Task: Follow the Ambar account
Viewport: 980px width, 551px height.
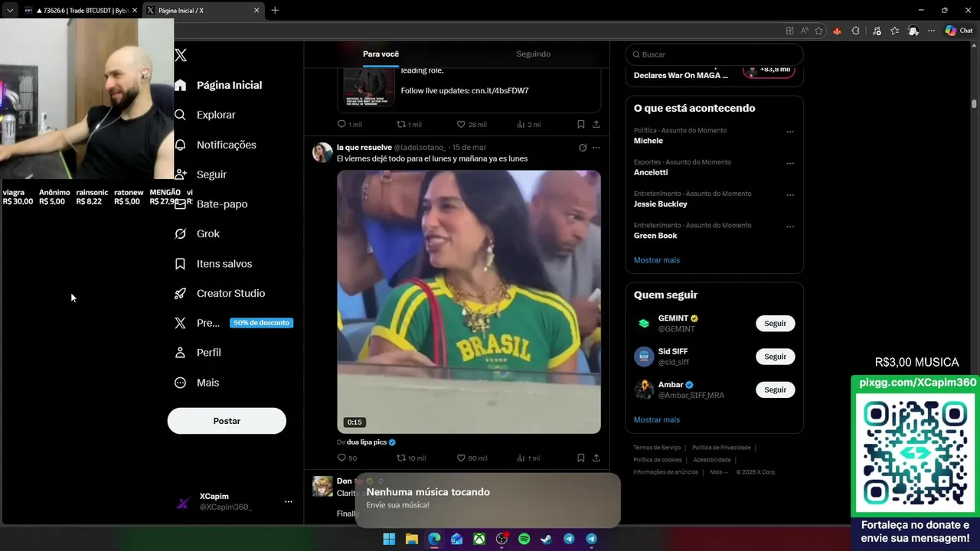Action: point(775,390)
